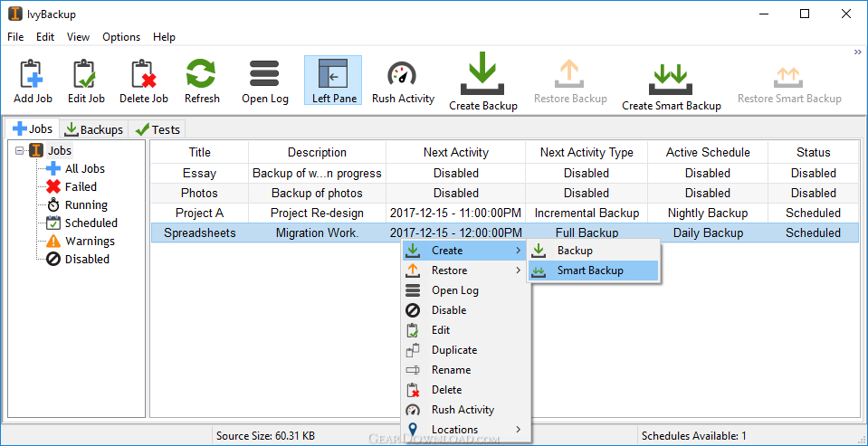This screenshot has width=868, height=446.
Task: Click the Source Size status bar entry
Action: click(x=266, y=436)
